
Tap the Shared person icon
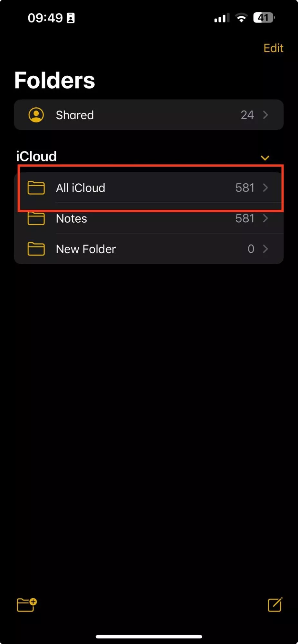pyautogui.click(x=36, y=115)
